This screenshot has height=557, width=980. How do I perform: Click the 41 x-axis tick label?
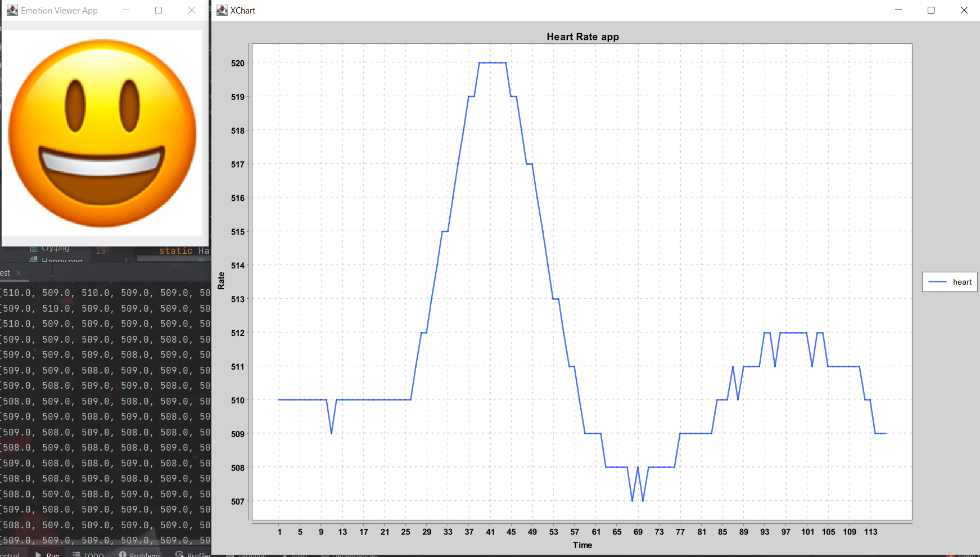[x=490, y=532]
